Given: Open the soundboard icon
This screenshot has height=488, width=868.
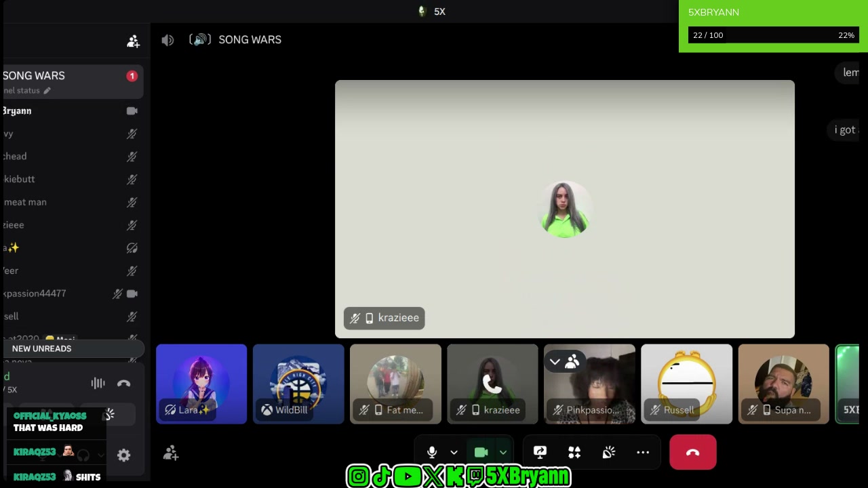Looking at the screenshot, I should tap(609, 452).
